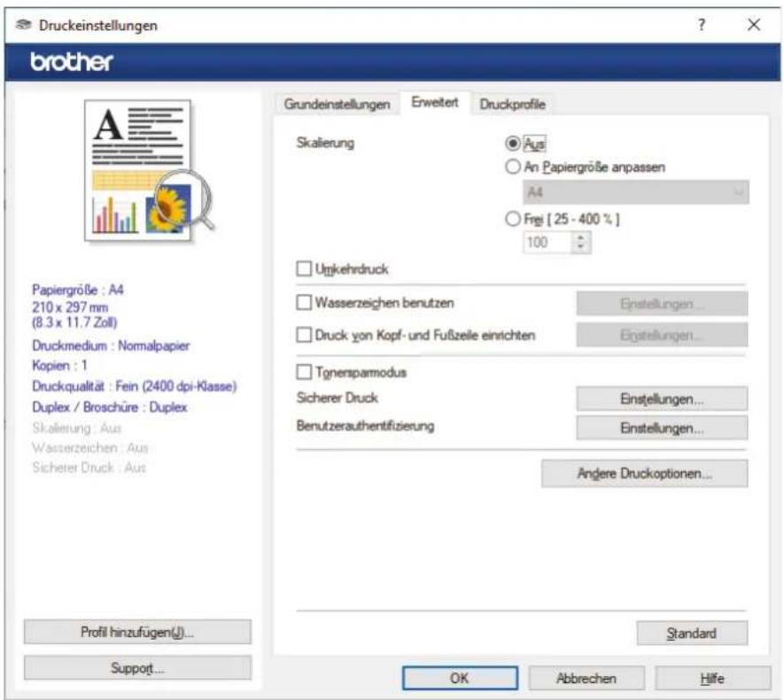The width and height of the screenshot is (783, 700).
Task: Click the 210 x 297 mm dimension text
Action: 70,307
